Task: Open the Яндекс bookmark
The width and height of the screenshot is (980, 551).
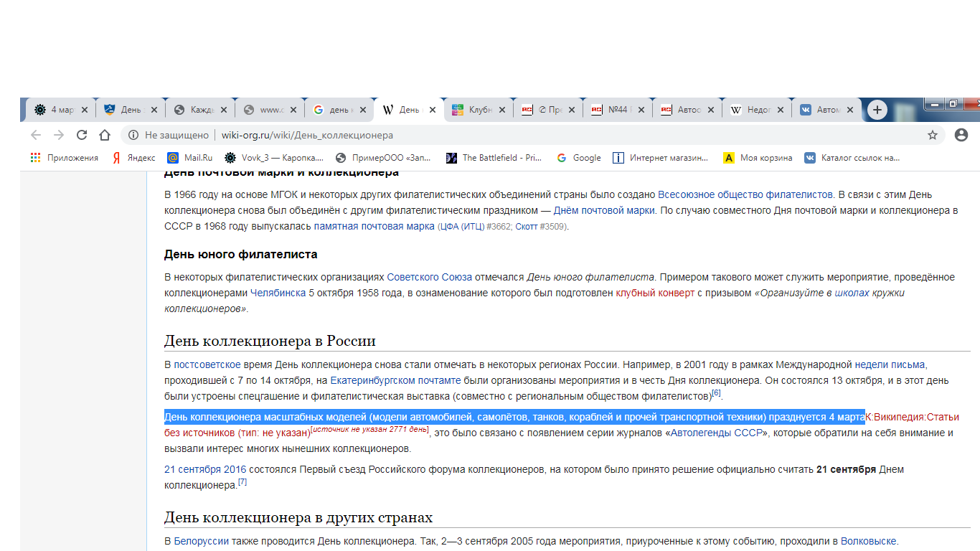Action: click(133, 158)
